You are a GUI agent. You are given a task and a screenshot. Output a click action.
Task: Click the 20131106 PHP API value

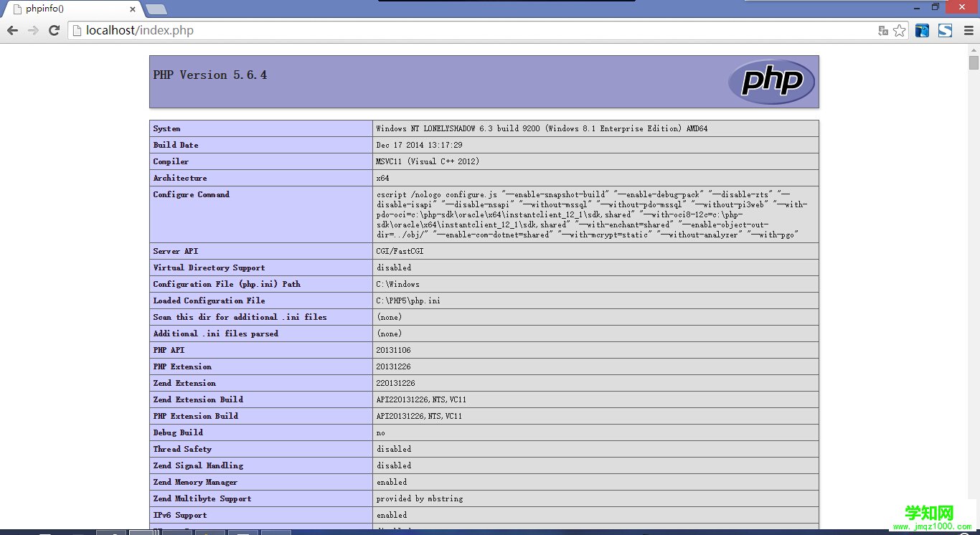pyautogui.click(x=394, y=350)
